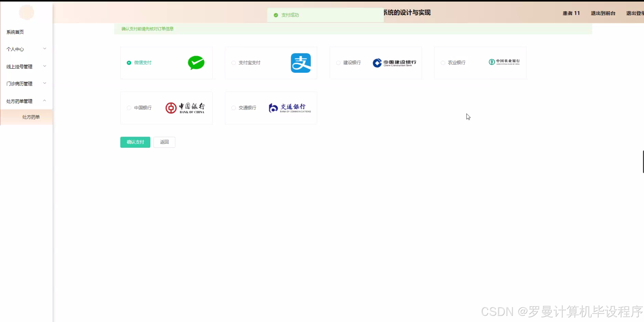This screenshot has width=644, height=322.
Task: Open 系统首页 in the sidebar
Action: click(15, 32)
